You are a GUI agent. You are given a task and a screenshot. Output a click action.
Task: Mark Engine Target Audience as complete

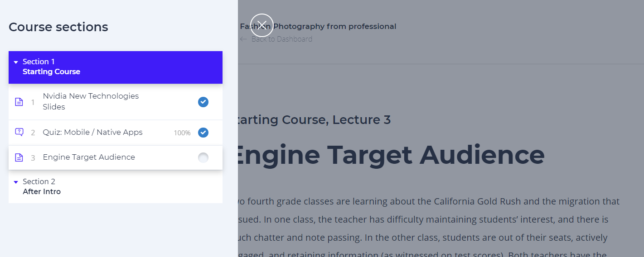point(203,157)
